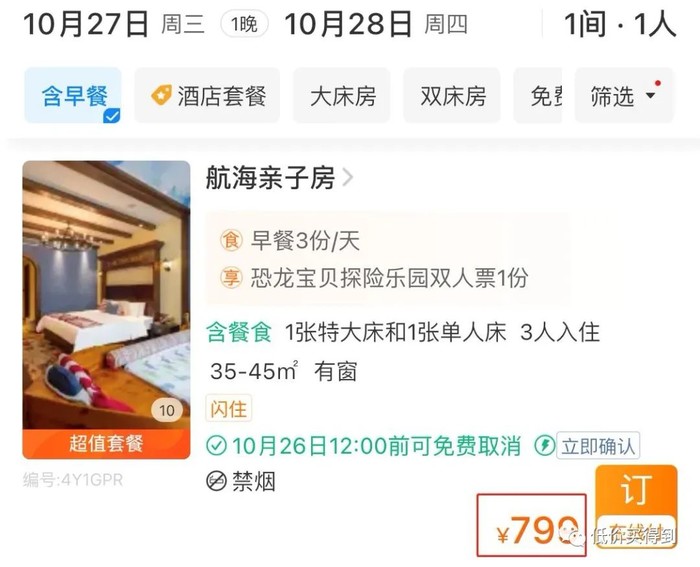Select the 双床房 filter

[452, 96]
